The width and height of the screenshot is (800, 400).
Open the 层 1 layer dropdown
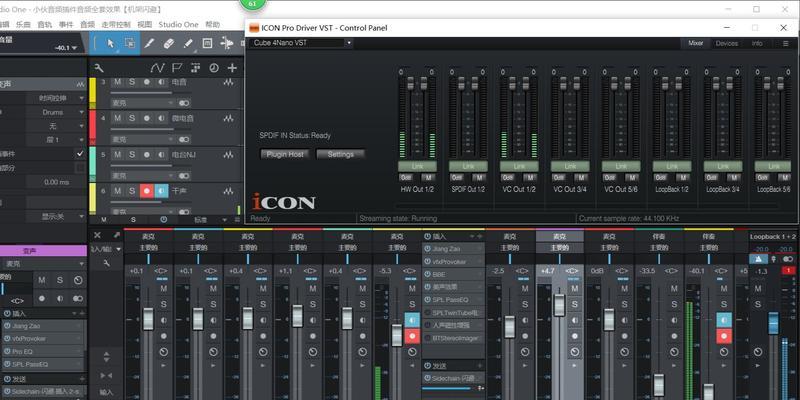tap(56, 140)
